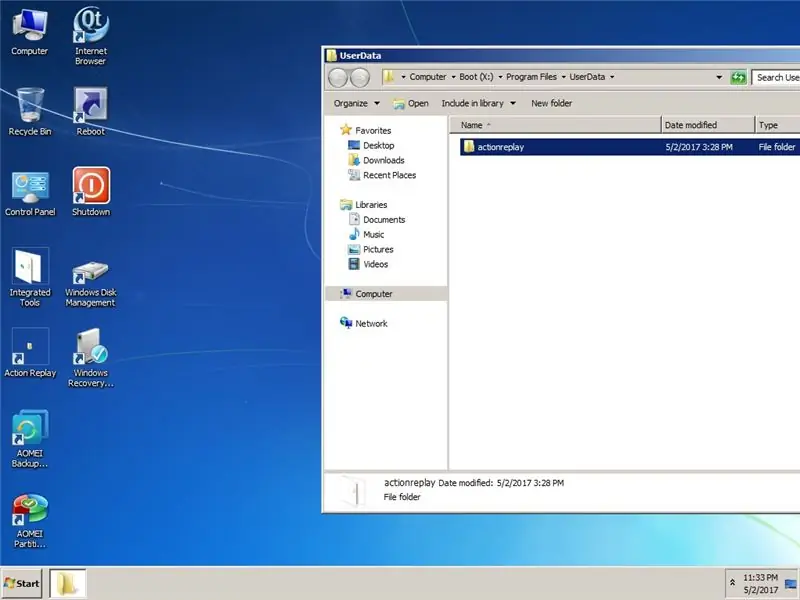Select the Integrated Tools desktop icon
This screenshot has height=600, width=800.
[30, 278]
